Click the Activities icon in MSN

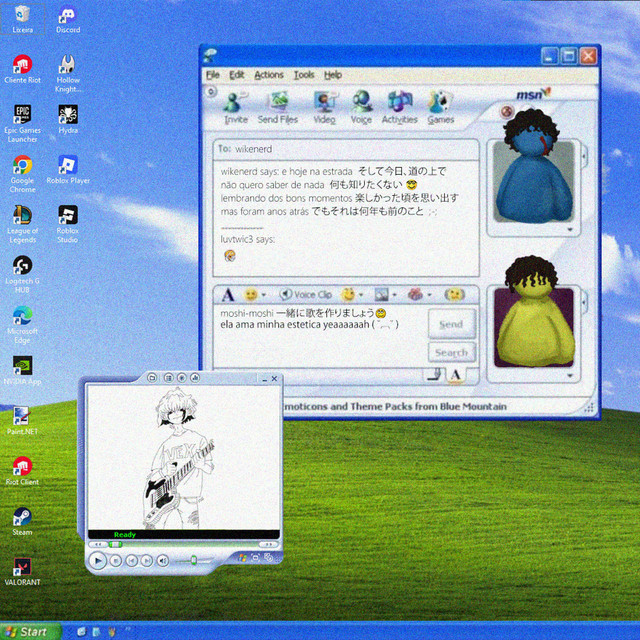399,107
